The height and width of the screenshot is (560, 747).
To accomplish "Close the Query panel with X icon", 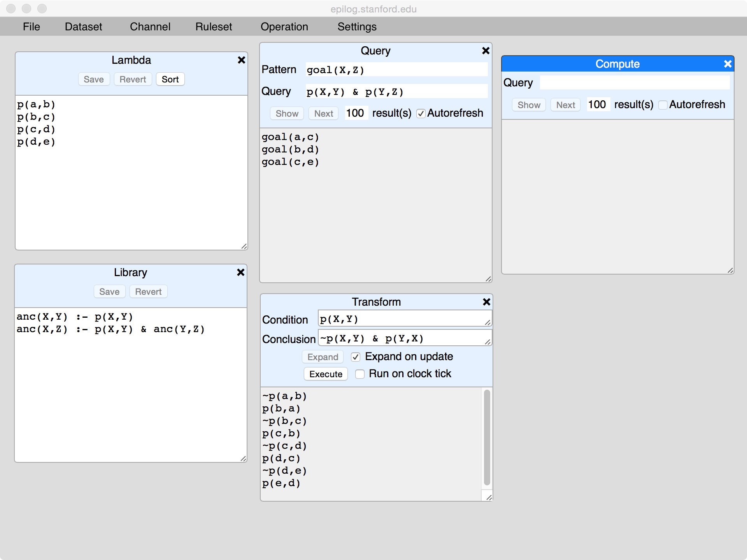I will (x=486, y=51).
